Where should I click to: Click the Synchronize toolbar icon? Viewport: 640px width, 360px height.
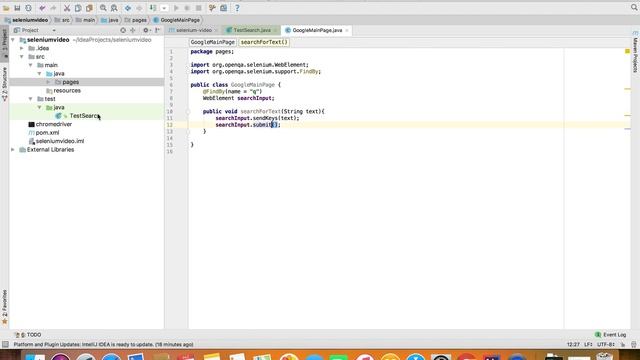(28, 8)
